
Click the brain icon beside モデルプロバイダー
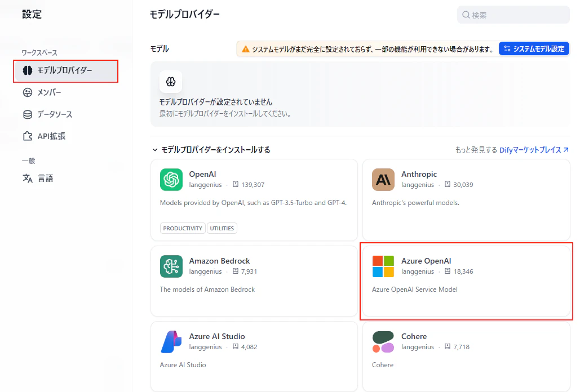28,70
